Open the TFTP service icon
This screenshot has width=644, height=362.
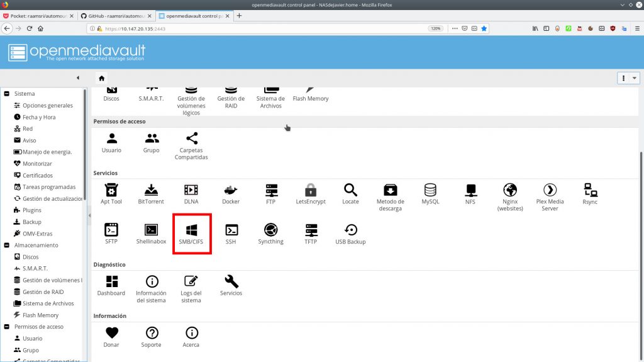click(x=311, y=234)
